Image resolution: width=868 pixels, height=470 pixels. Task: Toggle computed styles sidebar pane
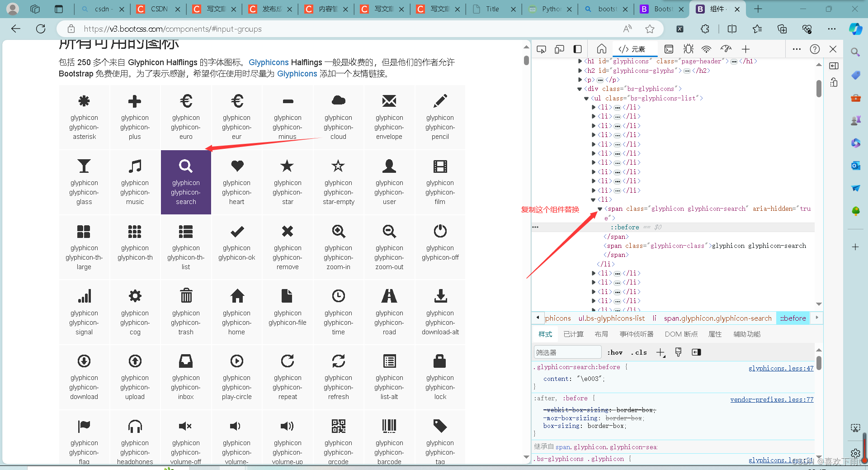[x=696, y=352]
